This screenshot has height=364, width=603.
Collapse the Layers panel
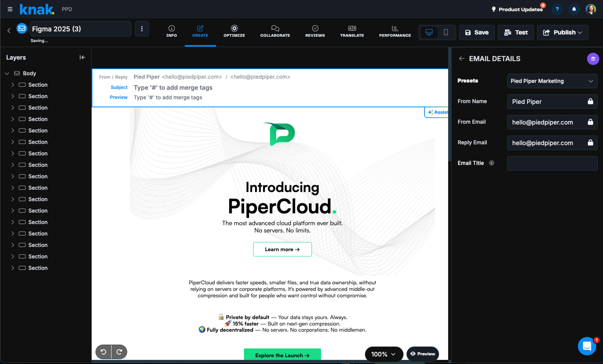coord(82,57)
